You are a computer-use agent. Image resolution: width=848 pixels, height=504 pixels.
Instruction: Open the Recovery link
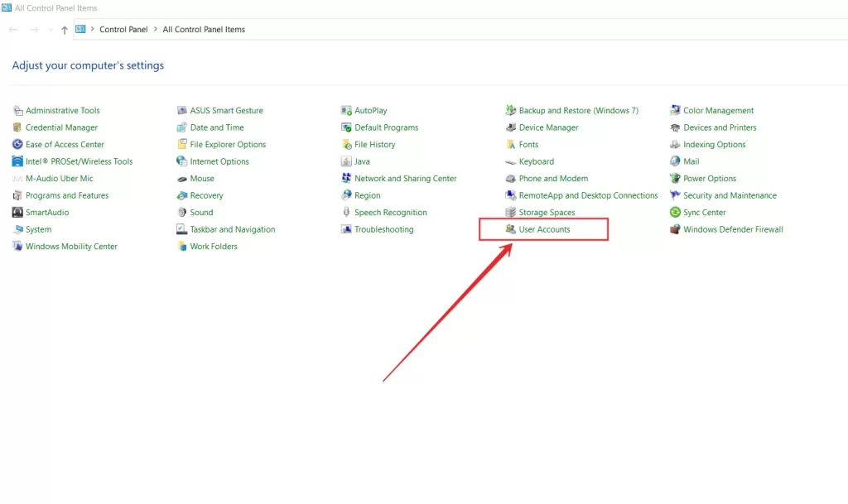(206, 195)
